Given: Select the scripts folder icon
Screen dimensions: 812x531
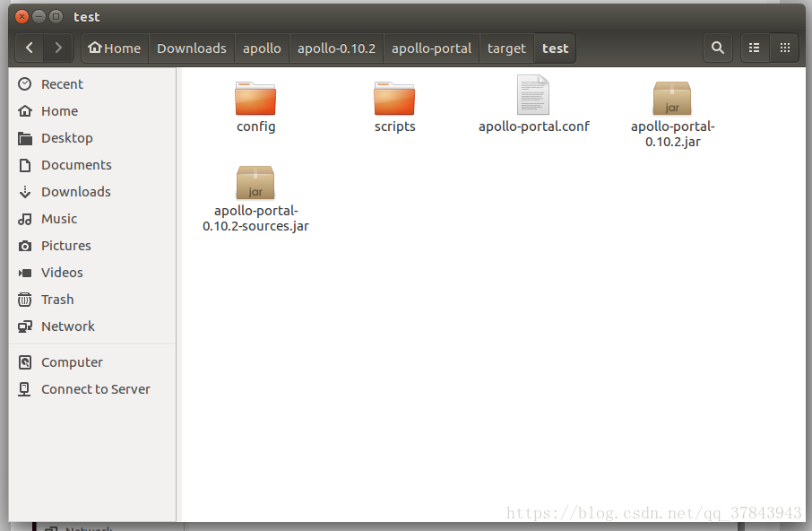Looking at the screenshot, I should (394, 98).
